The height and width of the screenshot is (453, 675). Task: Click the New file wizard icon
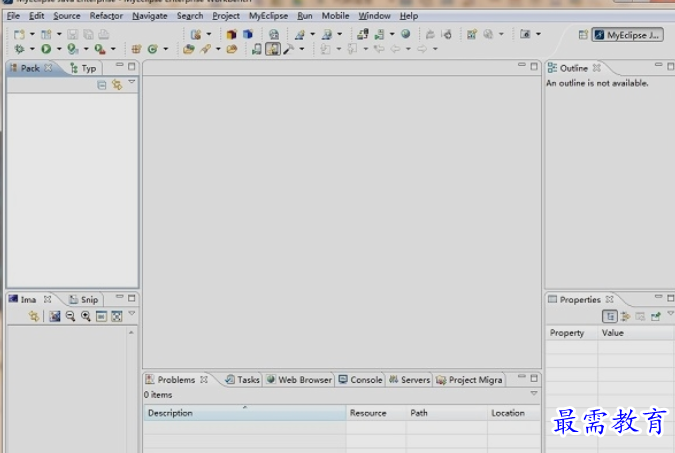click(19, 34)
